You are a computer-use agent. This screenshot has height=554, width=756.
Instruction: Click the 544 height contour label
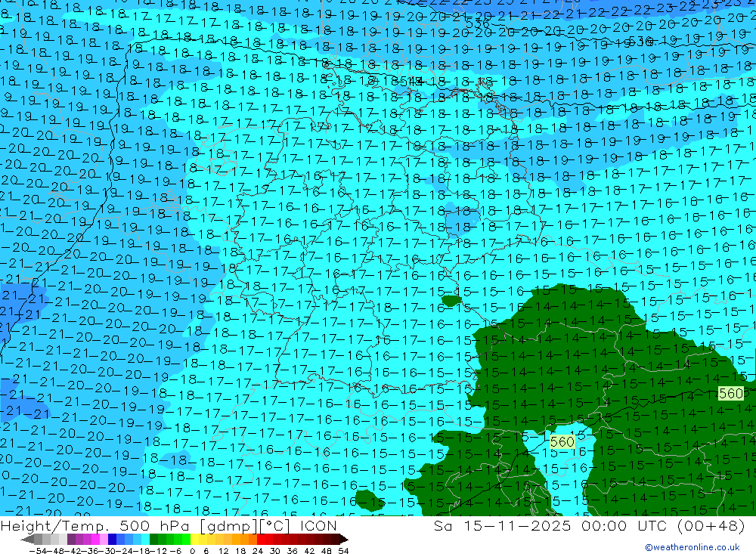pos(411,81)
